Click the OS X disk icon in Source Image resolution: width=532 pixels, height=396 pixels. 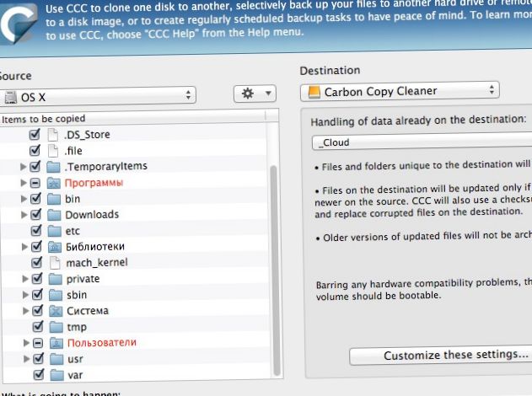click(10, 98)
